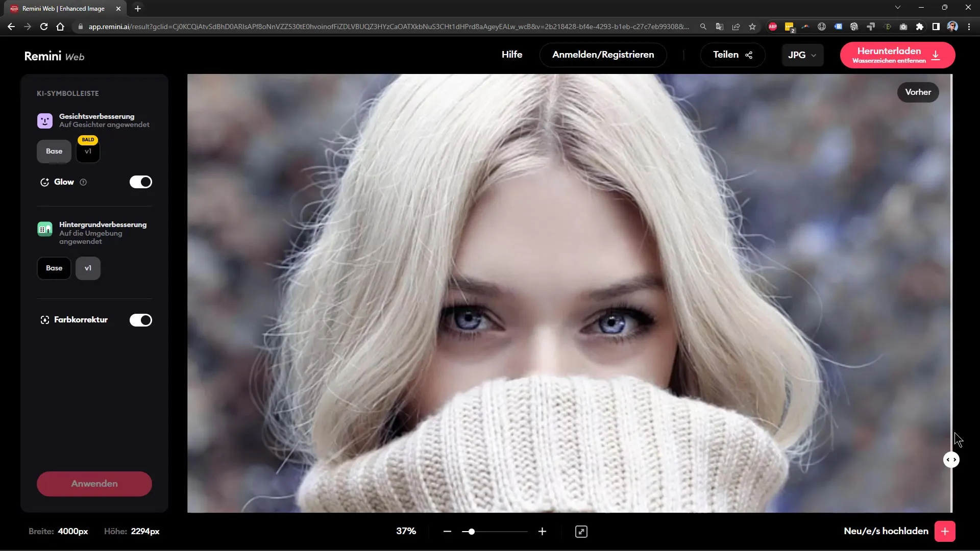
Task: Select Base under Gesichtsverbesserung
Action: tap(54, 152)
